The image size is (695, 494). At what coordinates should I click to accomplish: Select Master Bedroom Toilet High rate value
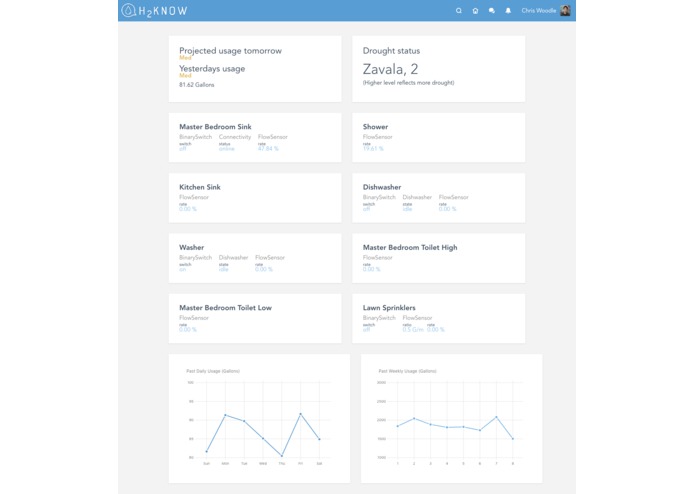coord(371,269)
